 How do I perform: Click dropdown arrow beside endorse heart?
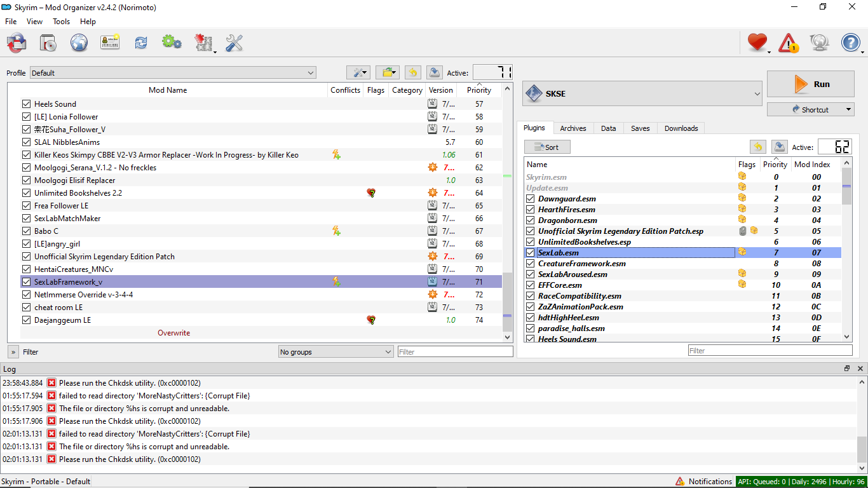click(770, 51)
